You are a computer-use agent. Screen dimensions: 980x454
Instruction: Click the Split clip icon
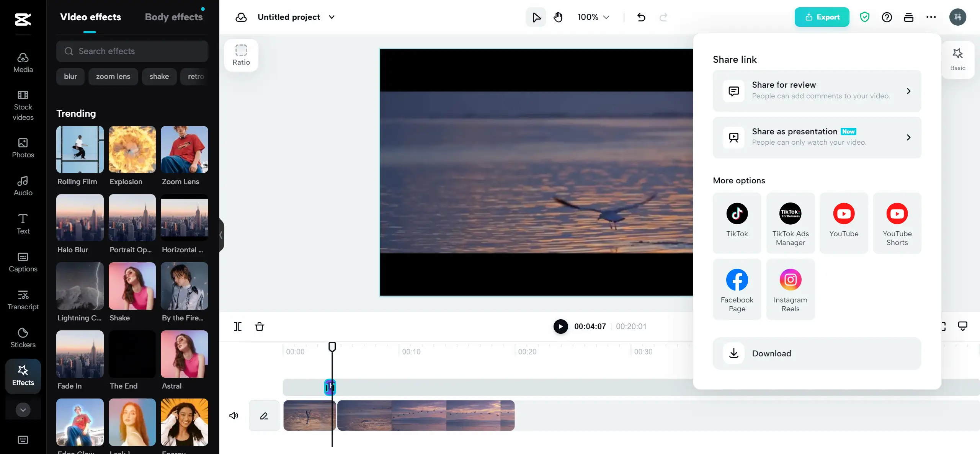238,327
